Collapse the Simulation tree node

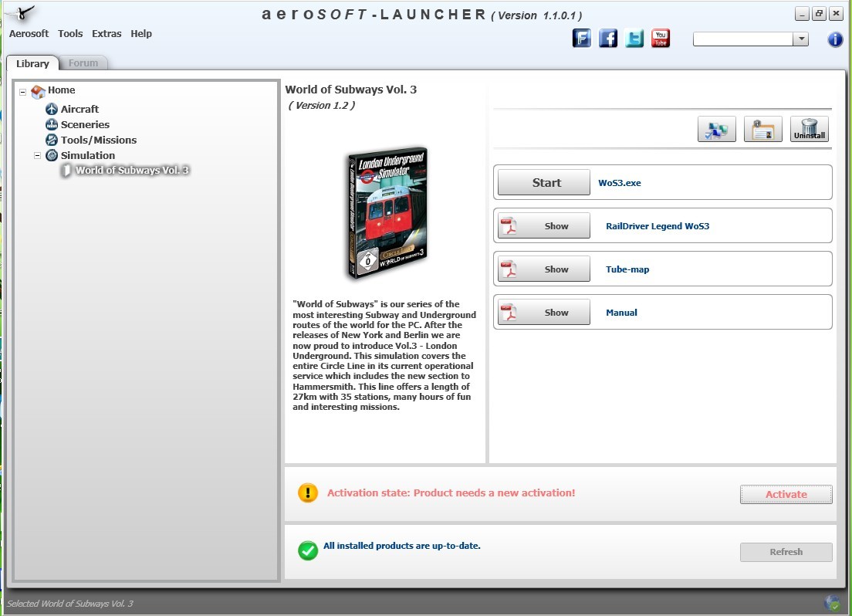coord(38,155)
